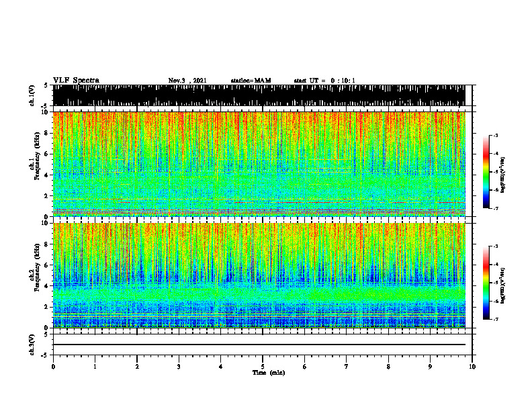This screenshot has width=532, height=411.
Task: Click the "station=MAM" label
Action: click(251, 81)
